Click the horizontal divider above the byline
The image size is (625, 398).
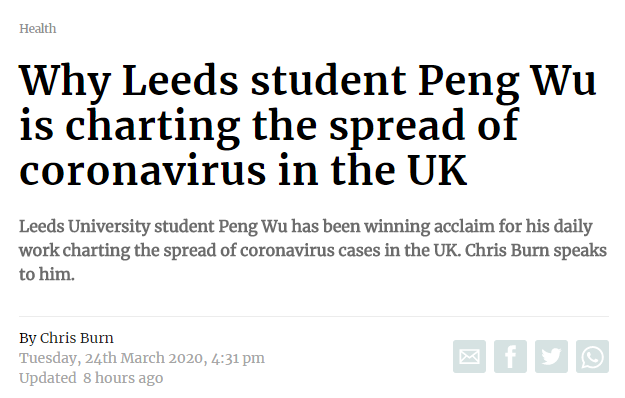[x=314, y=316]
